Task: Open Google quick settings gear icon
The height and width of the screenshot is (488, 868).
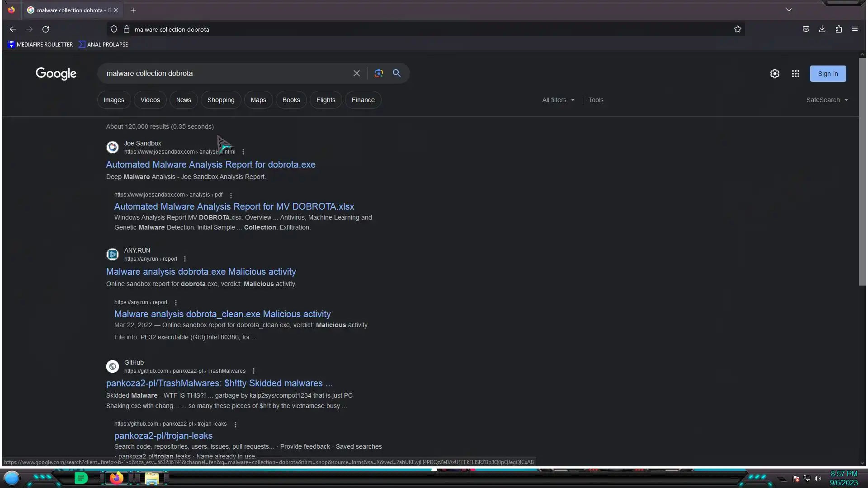Action: pyautogui.click(x=774, y=74)
